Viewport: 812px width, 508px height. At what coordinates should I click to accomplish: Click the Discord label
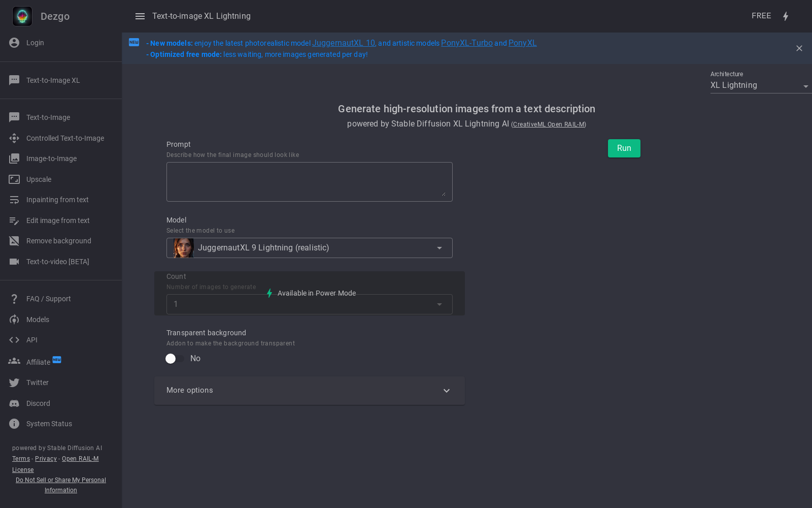click(x=38, y=403)
